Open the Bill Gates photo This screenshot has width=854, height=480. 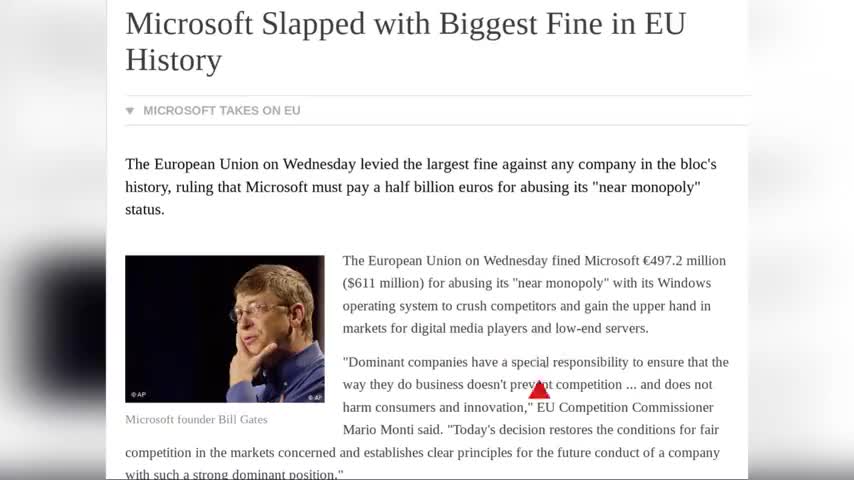pyautogui.click(x=225, y=329)
